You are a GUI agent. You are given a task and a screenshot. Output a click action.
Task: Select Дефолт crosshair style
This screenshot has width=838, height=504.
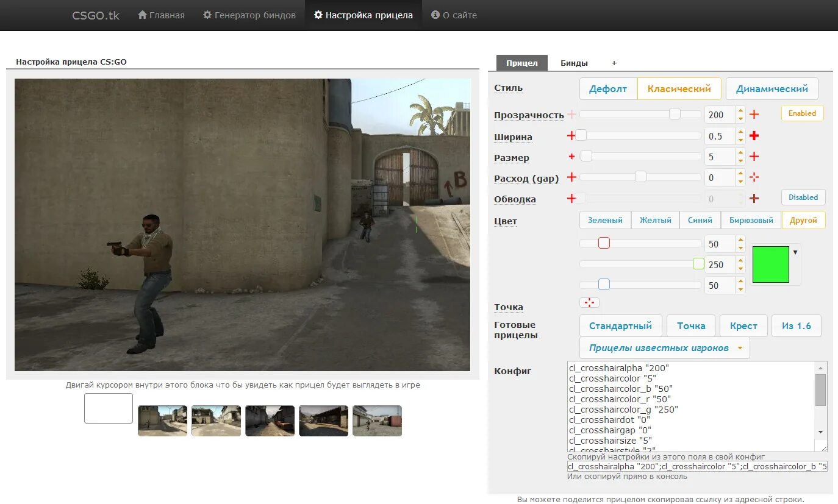point(607,88)
